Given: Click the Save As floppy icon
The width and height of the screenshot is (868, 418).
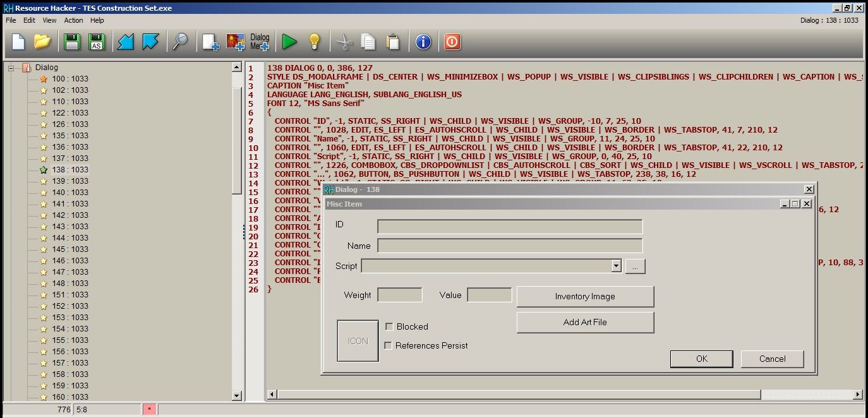Looking at the screenshot, I should (96, 42).
